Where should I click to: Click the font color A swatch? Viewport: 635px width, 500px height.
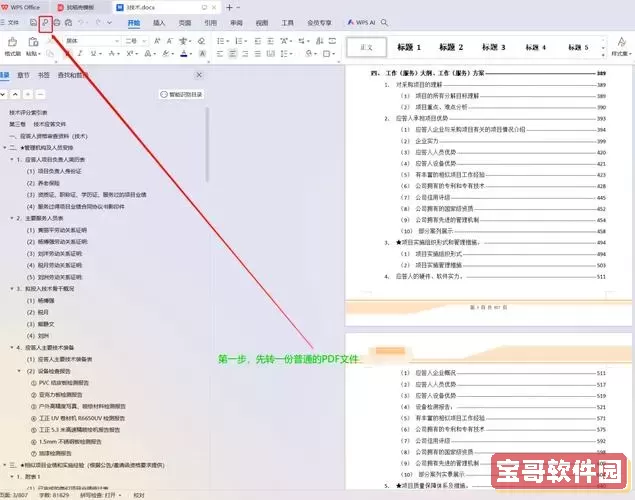184,53
